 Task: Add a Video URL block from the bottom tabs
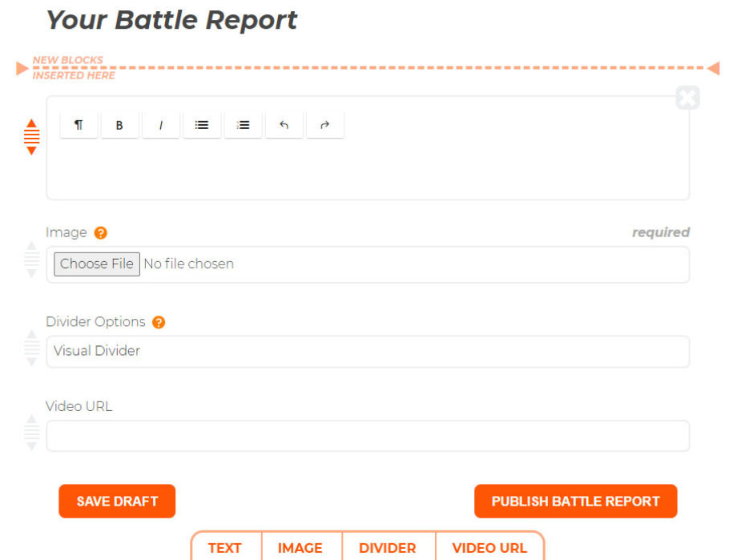click(x=489, y=548)
